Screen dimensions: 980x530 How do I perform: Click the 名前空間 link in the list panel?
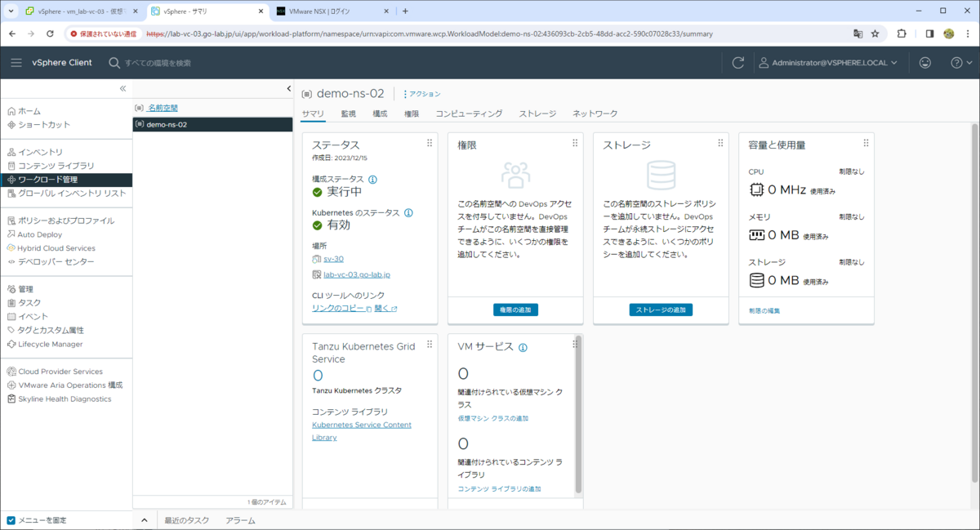tap(163, 108)
